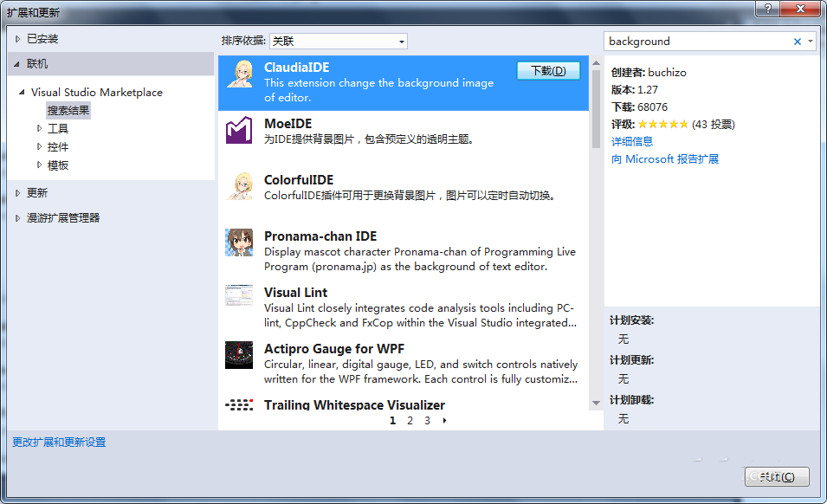The image size is (827, 504).
Task: Go to results page 2
Action: (410, 421)
